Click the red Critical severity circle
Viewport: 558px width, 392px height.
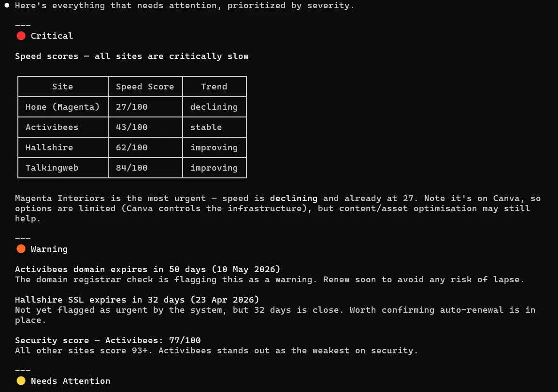coord(21,36)
